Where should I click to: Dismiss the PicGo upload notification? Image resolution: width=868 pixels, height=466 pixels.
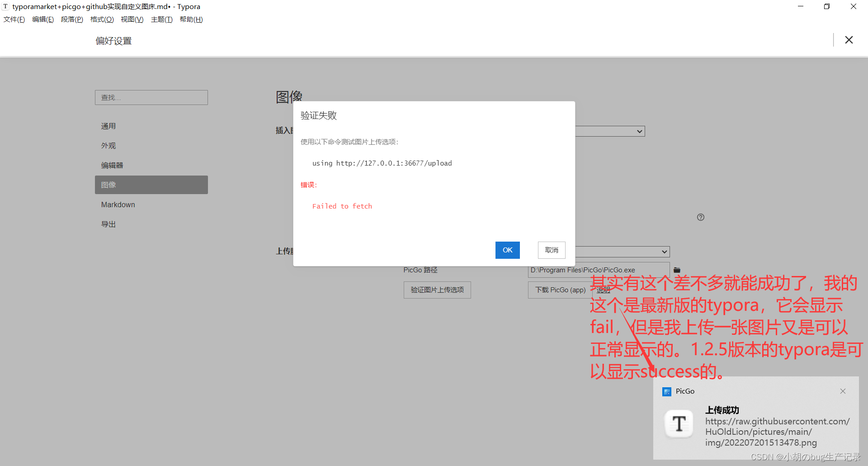point(843,391)
